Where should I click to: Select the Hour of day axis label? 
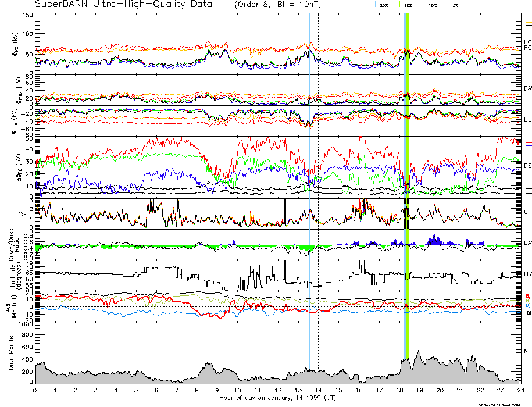[x=277, y=398]
